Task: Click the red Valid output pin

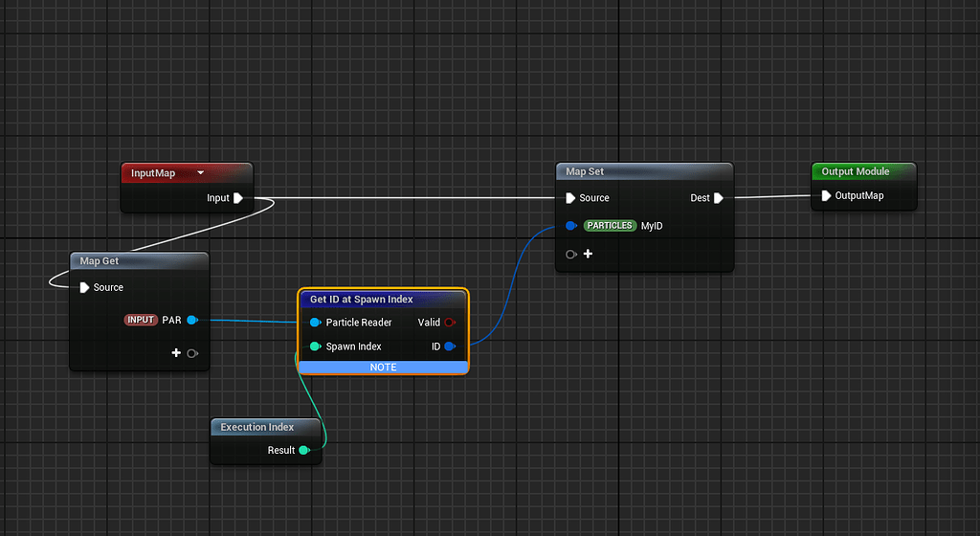Action: point(450,323)
